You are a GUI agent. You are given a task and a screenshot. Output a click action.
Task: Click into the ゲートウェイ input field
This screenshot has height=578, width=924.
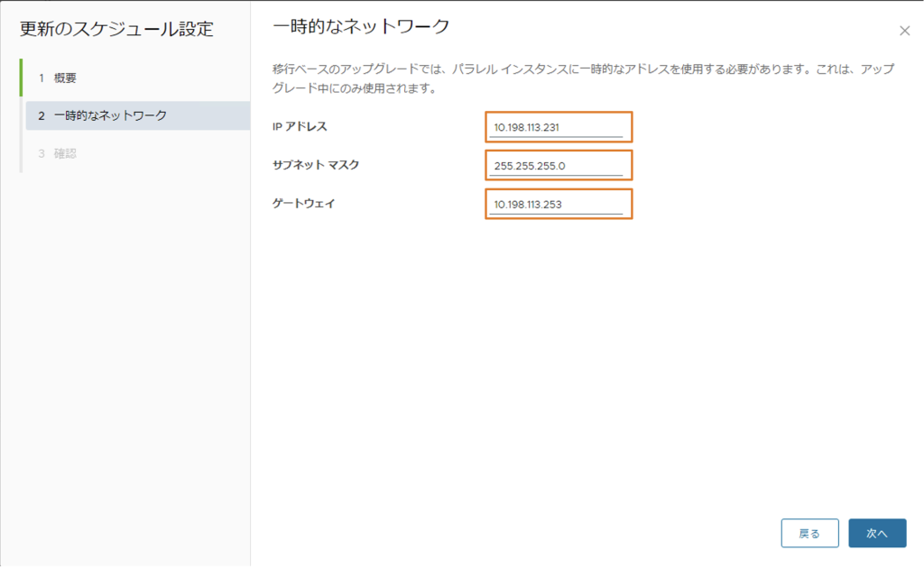coord(558,205)
